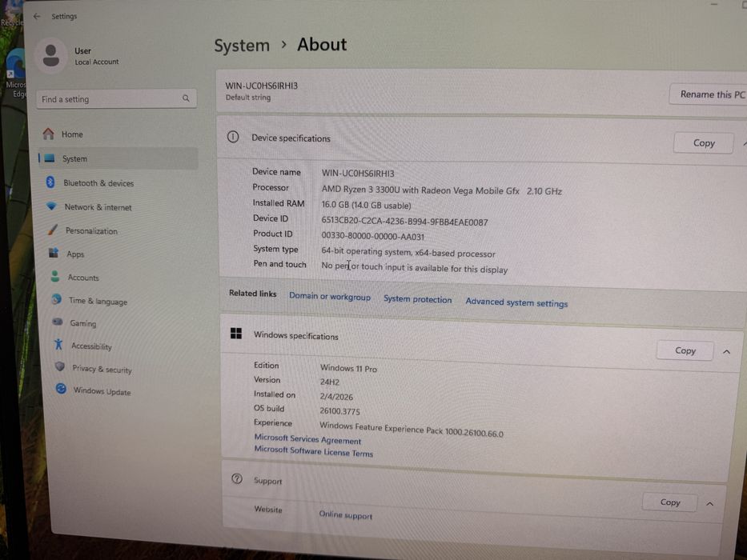Click the Device ID value 6513CB20
The height and width of the screenshot is (560, 747).
point(404,222)
